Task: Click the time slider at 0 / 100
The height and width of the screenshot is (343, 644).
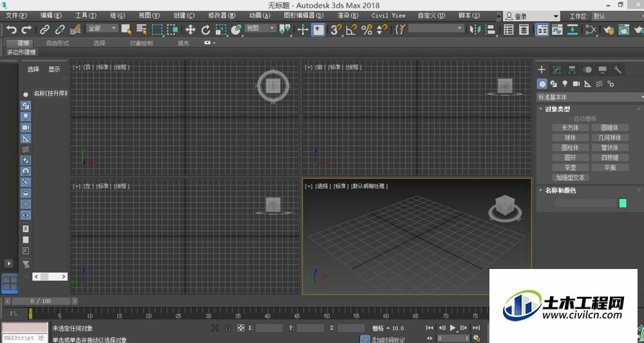Action: [41, 301]
